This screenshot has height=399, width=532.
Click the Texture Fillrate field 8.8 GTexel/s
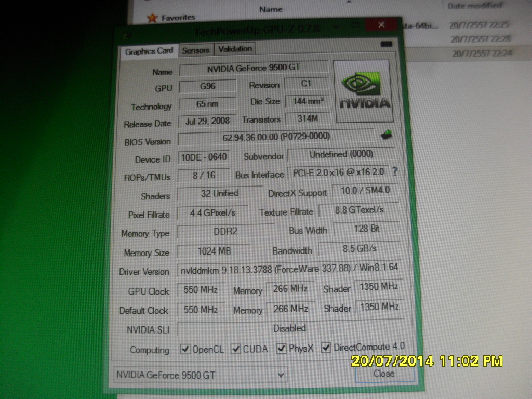tap(359, 210)
